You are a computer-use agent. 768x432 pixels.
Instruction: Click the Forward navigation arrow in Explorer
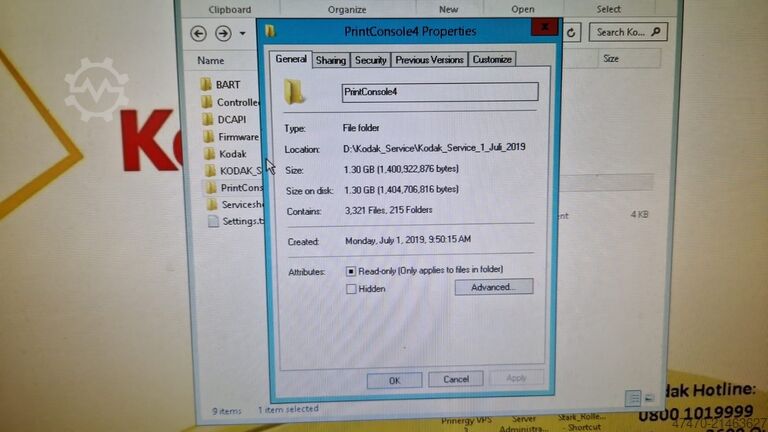223,34
